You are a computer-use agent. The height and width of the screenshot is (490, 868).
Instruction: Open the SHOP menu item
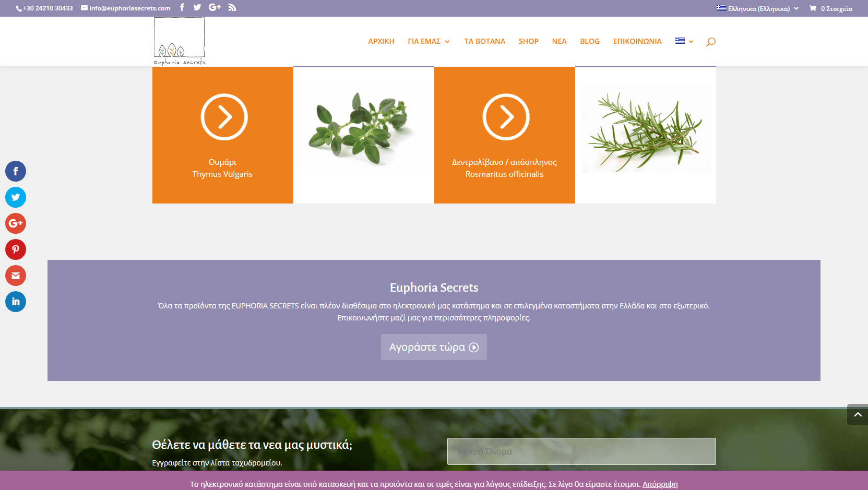tap(529, 41)
